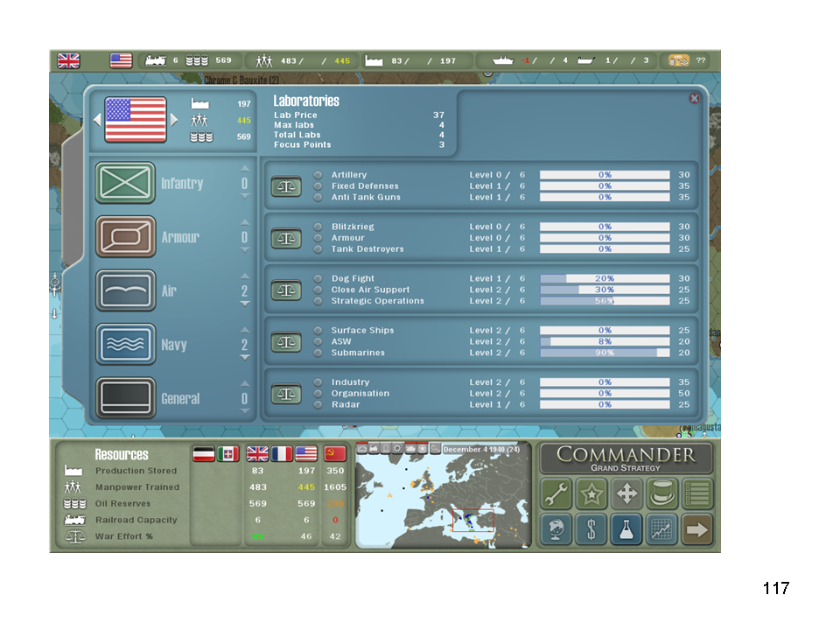Click the Armour category button
Screen dimensions: 840x630
tap(126, 237)
